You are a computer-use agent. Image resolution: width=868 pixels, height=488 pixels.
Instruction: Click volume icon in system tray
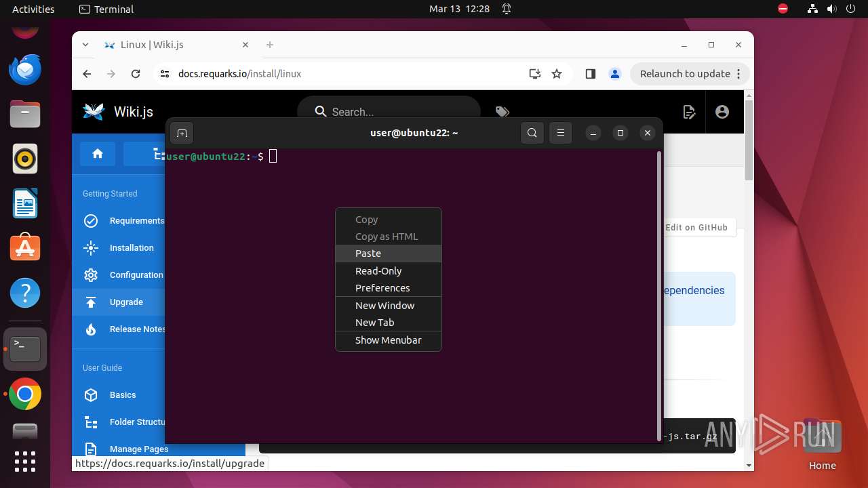831,9
